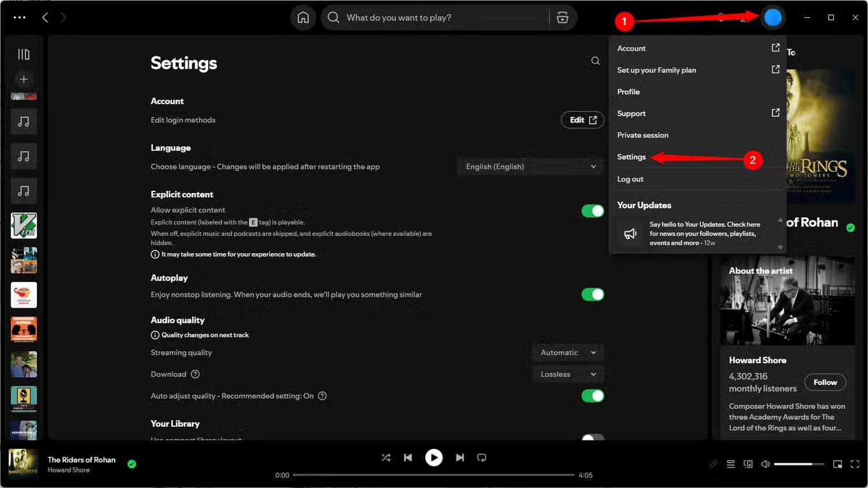The image size is (868, 488).
Task: Skip to next track
Action: click(459, 458)
